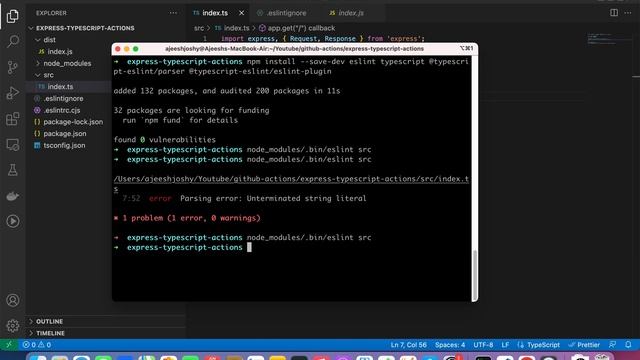Close the index.ts editor tab
Viewport: 640px width, 360px height.
point(241,13)
